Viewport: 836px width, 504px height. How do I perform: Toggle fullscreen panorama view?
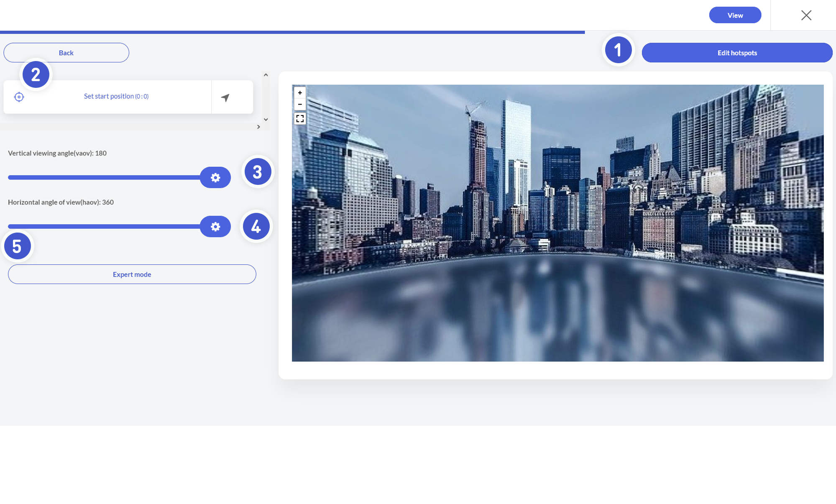[300, 119]
